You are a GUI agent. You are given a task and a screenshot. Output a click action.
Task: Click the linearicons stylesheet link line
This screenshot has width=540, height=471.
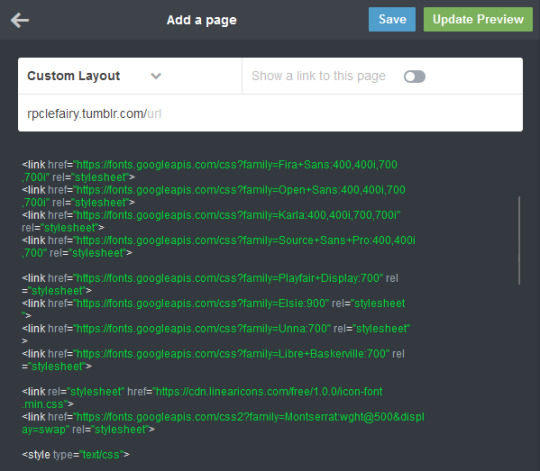pyautogui.click(x=202, y=397)
